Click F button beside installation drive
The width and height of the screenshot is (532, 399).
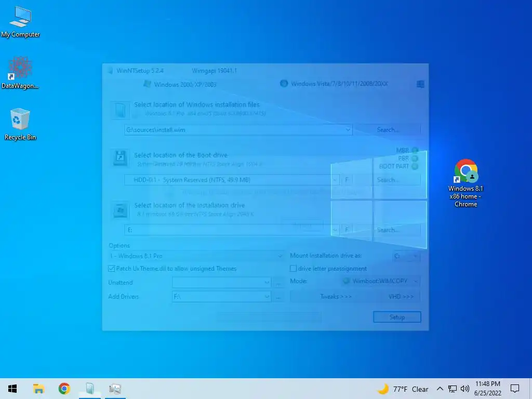pyautogui.click(x=347, y=230)
